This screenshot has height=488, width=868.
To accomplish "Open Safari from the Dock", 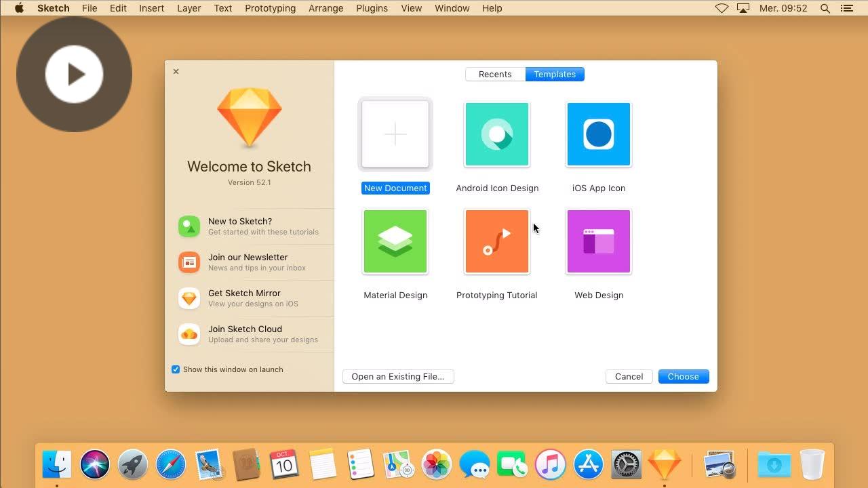I will pyautogui.click(x=171, y=465).
